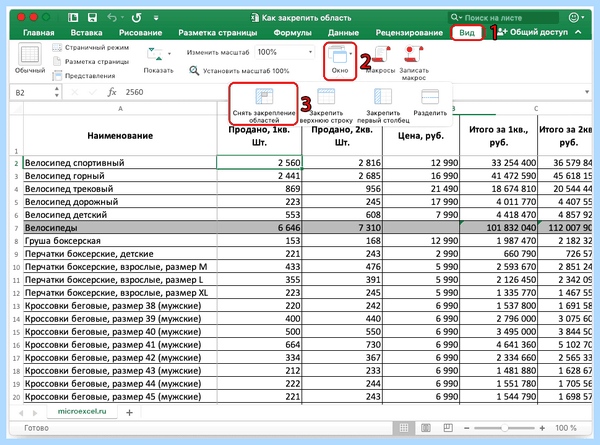Click the Name Box stepper arrows
Screen dimensions: 600x445
click(57, 92)
